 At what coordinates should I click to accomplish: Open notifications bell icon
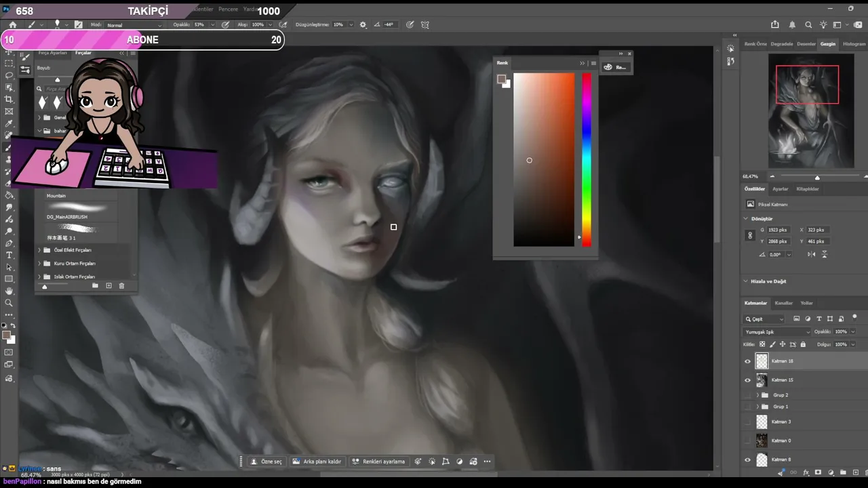pos(792,25)
